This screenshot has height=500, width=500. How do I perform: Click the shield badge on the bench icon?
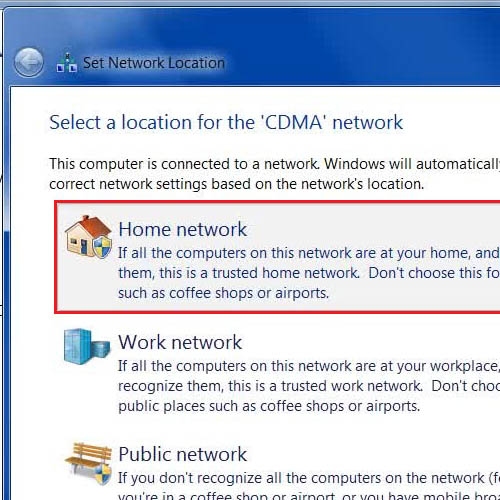103,475
